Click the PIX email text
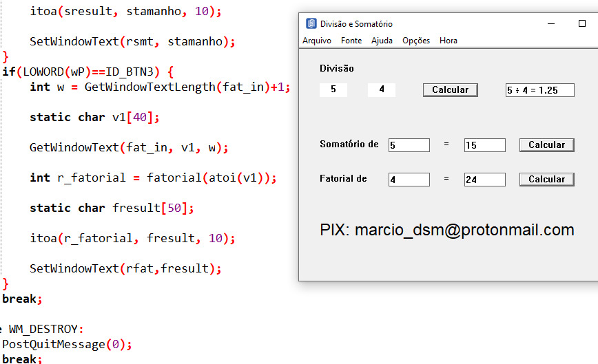 tap(447, 230)
